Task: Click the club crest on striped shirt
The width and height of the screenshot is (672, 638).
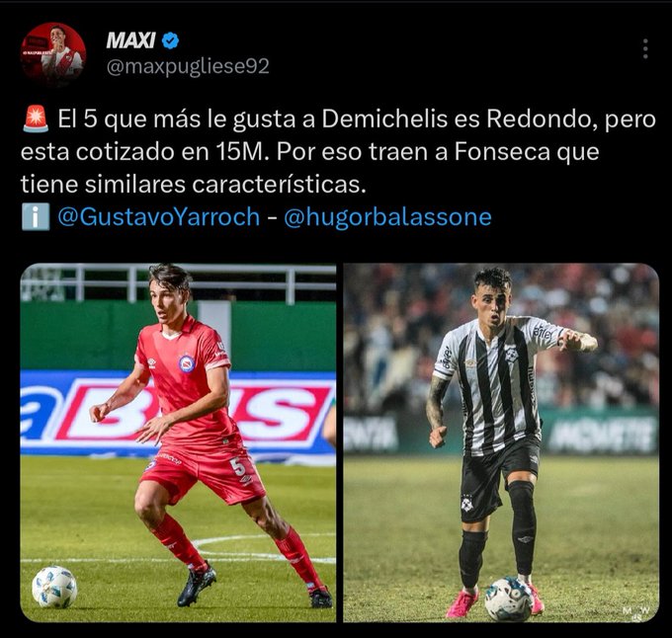Action: (x=511, y=355)
